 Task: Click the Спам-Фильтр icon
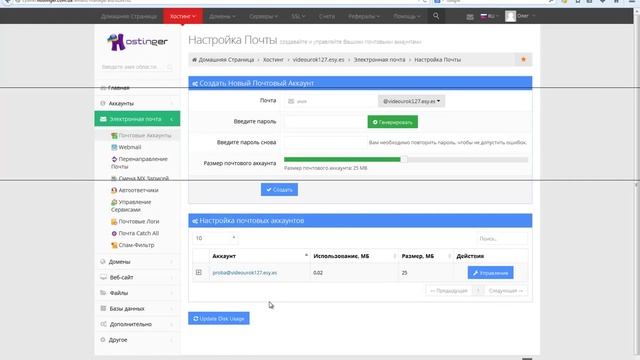coord(114,245)
